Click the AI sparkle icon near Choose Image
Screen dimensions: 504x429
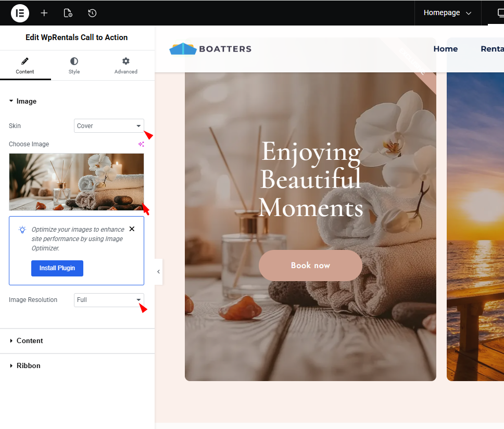[x=141, y=144]
